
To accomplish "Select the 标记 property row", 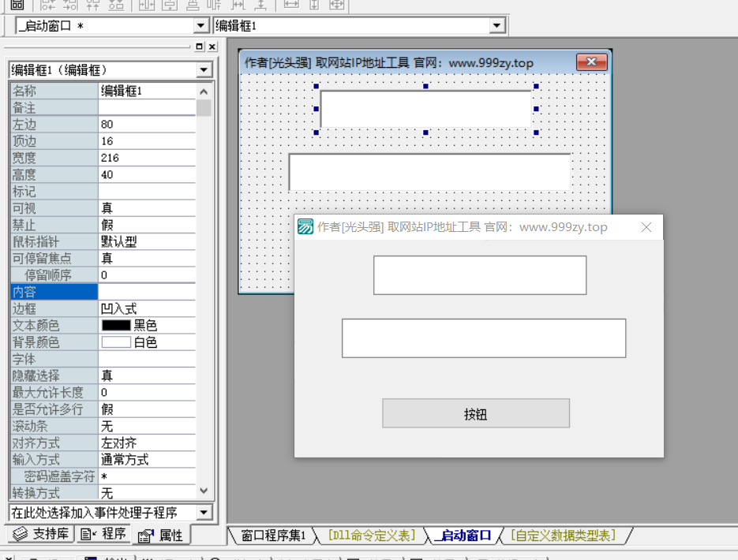I will (103, 192).
